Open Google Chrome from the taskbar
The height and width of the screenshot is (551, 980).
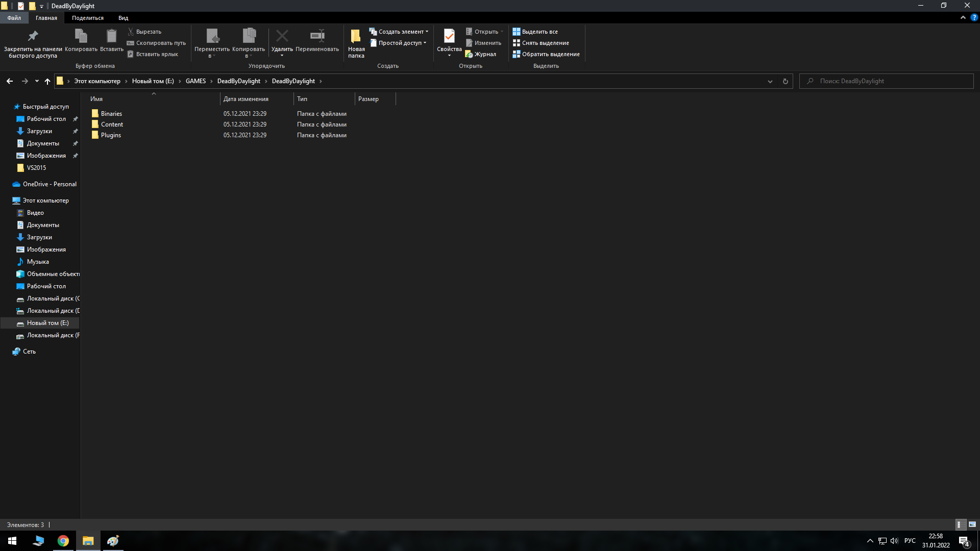[63, 541]
